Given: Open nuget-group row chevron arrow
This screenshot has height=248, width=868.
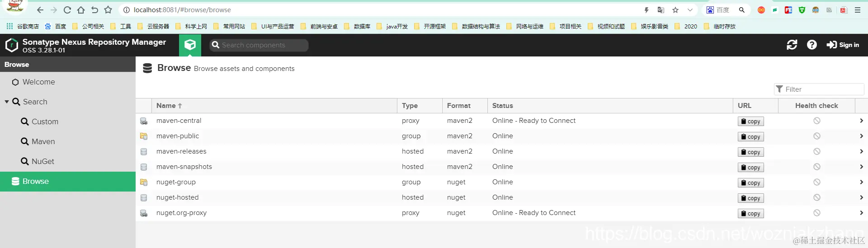Looking at the screenshot, I should [861, 182].
